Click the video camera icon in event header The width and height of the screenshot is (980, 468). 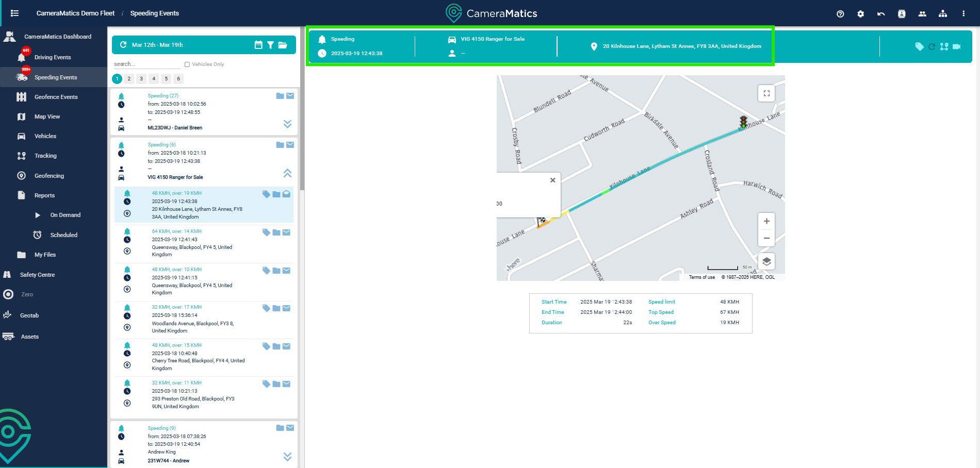957,46
